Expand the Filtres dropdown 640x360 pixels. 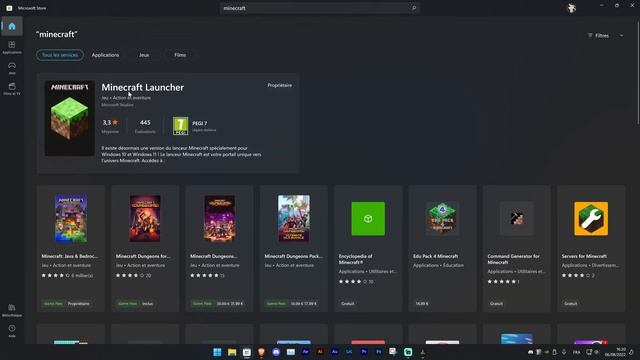[x=606, y=36]
